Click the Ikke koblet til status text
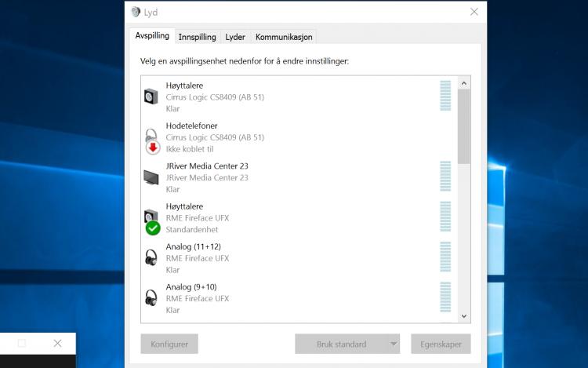Image resolution: width=588 pixels, height=368 pixels. (190, 149)
